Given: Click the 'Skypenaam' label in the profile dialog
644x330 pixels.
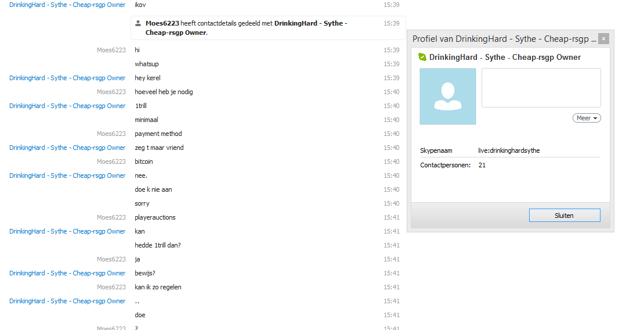Looking at the screenshot, I should (436, 150).
